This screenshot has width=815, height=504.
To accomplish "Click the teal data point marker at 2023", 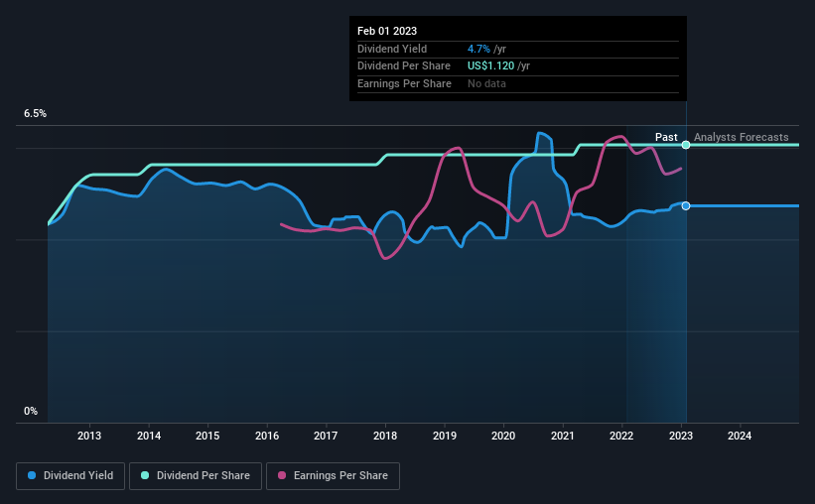I will (686, 145).
